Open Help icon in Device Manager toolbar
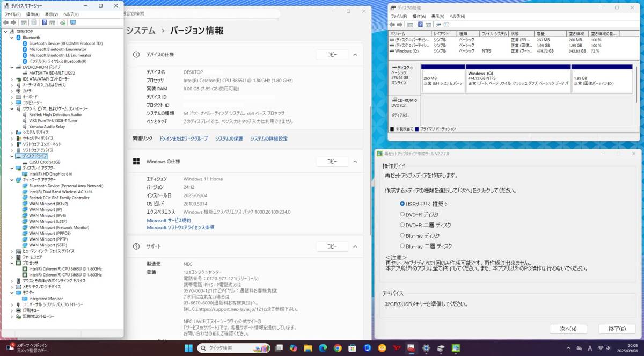This screenshot has height=356, width=644. pyautogui.click(x=44, y=22)
